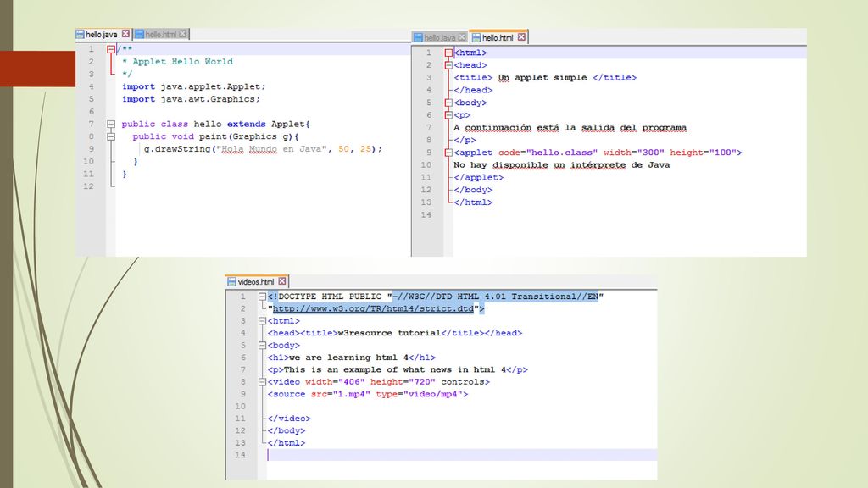This screenshot has height=488, width=868.
Task: Click the 'w3resource tutorial' title text
Action: (x=389, y=333)
